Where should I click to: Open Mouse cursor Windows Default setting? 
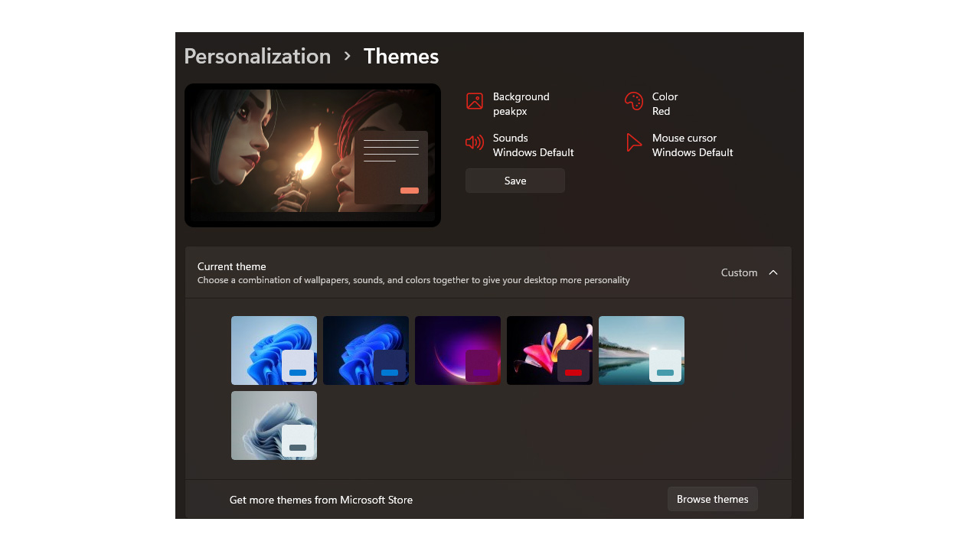click(x=693, y=145)
